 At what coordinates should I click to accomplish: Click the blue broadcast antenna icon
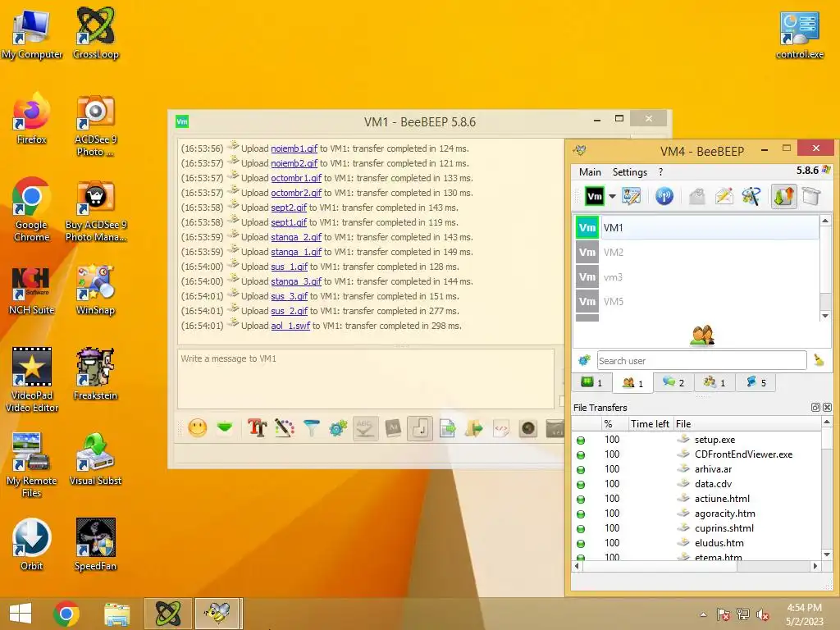[x=664, y=196]
